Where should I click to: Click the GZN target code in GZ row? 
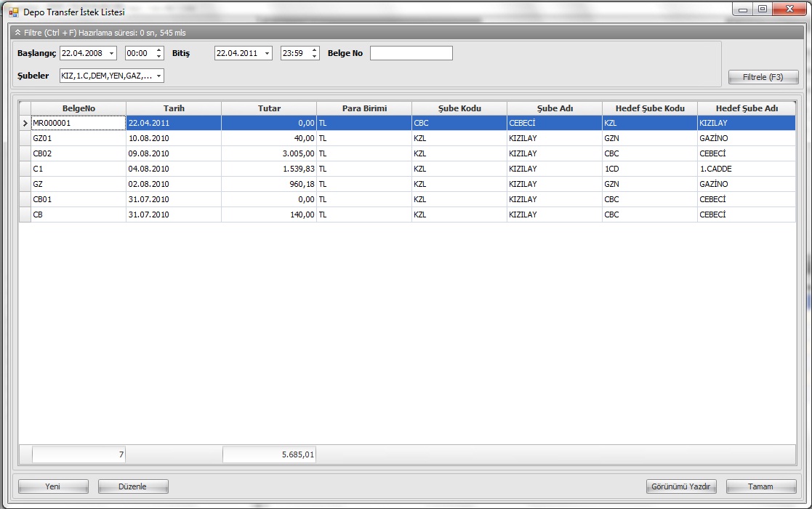click(x=651, y=185)
